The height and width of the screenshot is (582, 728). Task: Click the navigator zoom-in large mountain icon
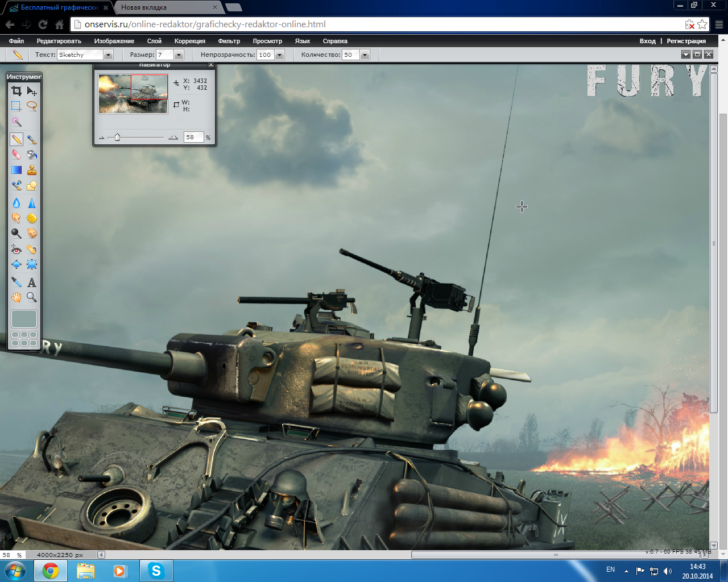coord(173,137)
